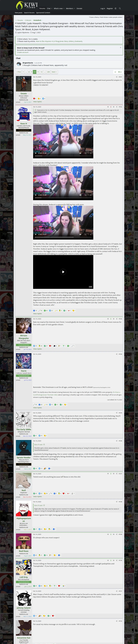Seek the 0:07 video progress bar
This screenshot has height=644, width=138.
[63, 237]
